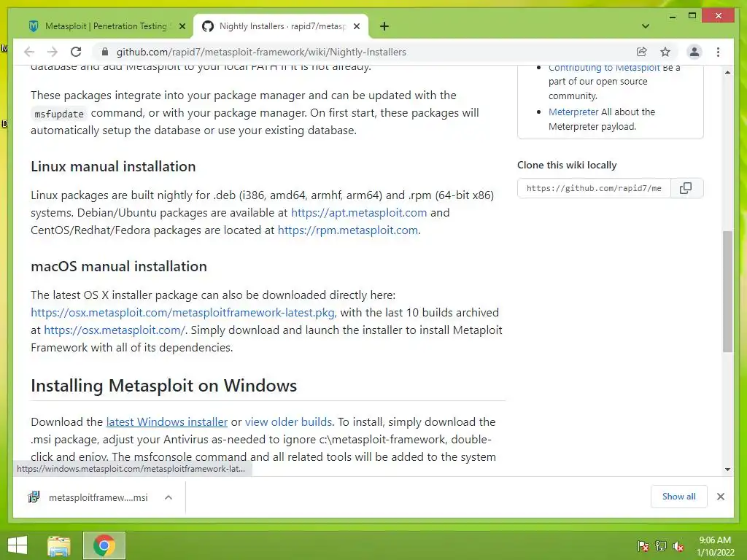Image resolution: width=747 pixels, height=560 pixels.
Task: Click the scrollbar down arrow
Action: 727,470
